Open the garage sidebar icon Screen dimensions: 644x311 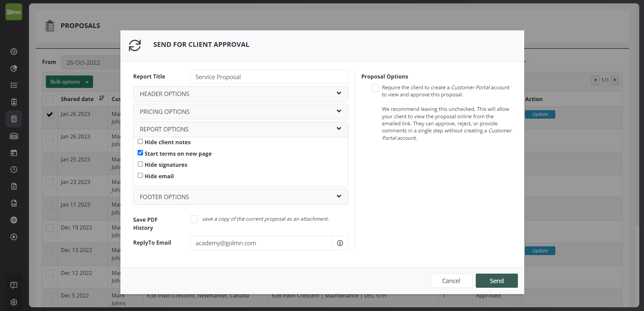(x=14, y=136)
